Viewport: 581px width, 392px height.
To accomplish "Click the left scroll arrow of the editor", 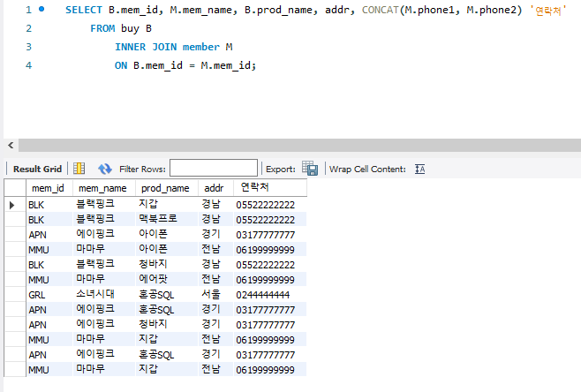I will click(x=11, y=146).
